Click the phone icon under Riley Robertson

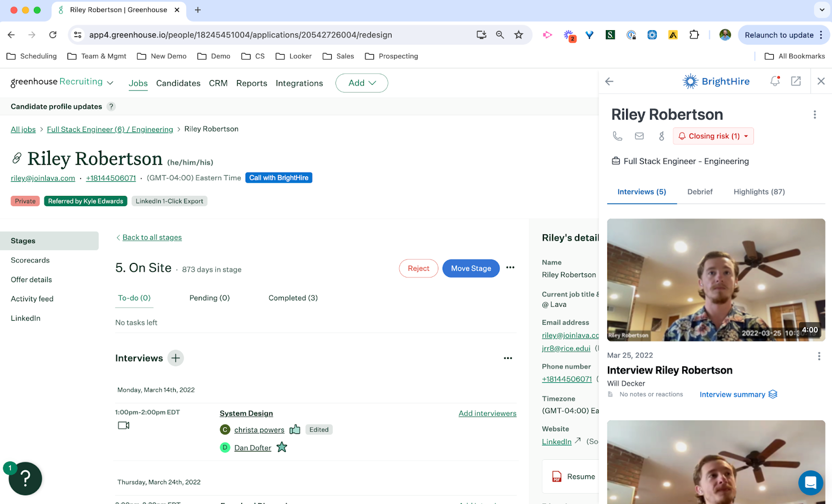(x=617, y=136)
